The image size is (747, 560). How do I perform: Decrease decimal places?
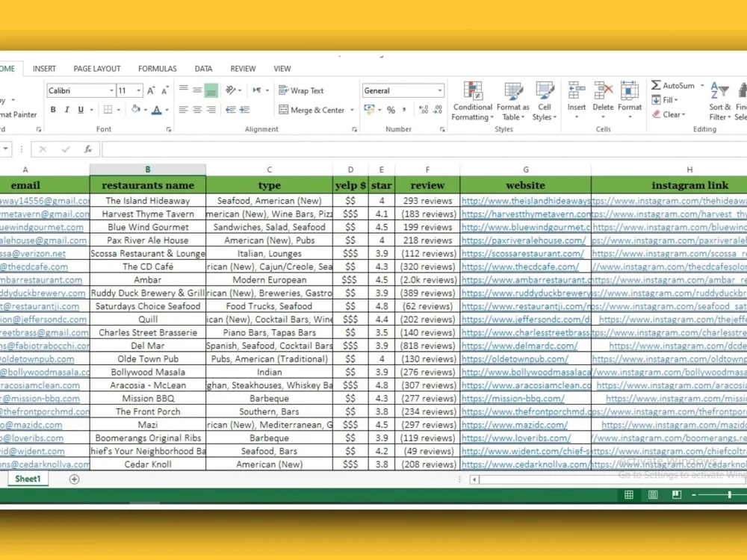tap(438, 110)
